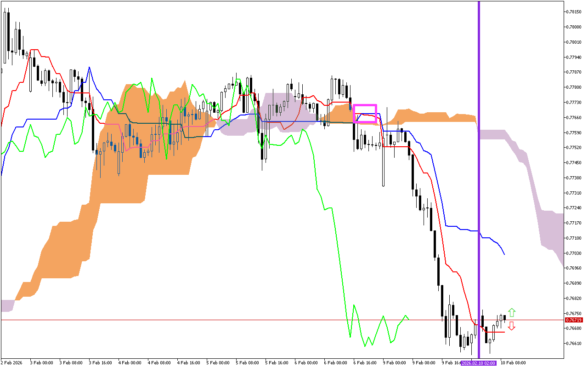Viewport: 588px width, 368px height.
Task: Click the 6 Feb 16:00 time axis label
Action: [x=366, y=363]
